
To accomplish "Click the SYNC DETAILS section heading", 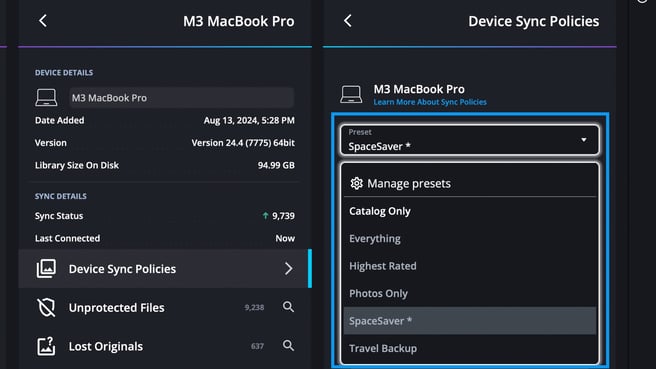I will (x=61, y=196).
